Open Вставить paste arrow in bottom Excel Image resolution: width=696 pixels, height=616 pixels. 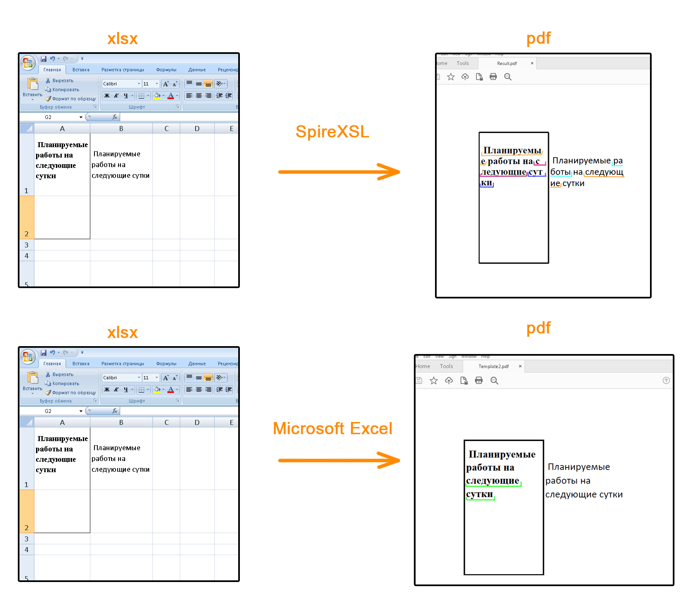[32, 393]
